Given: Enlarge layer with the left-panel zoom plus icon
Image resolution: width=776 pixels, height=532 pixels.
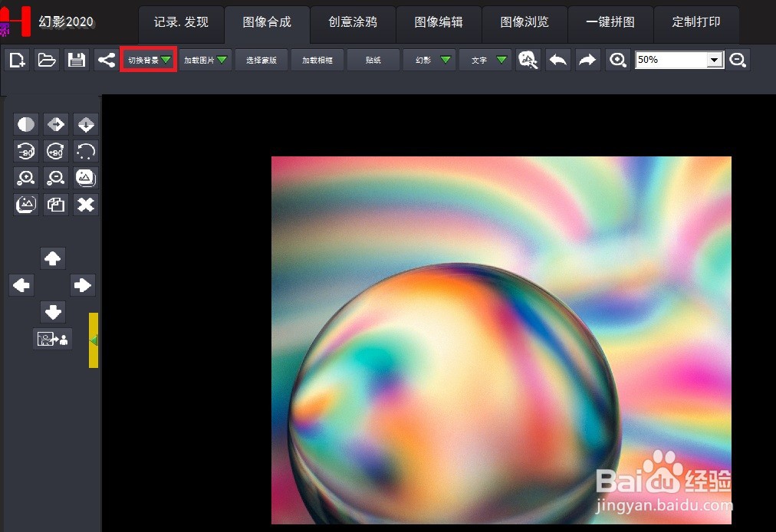Looking at the screenshot, I should click(26, 178).
